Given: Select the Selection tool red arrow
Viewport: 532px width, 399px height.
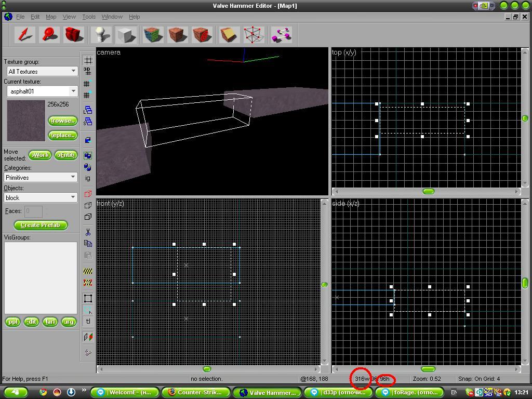Looking at the screenshot, I should 25,35.
